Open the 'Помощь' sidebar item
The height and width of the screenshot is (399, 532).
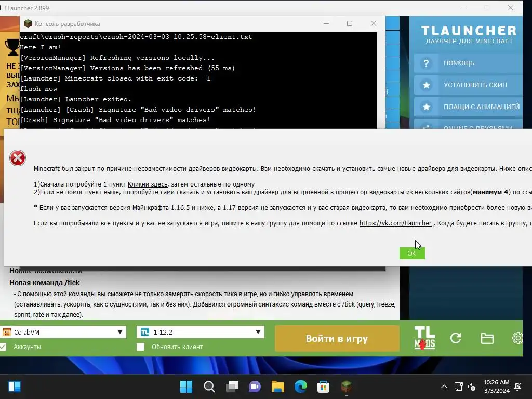point(468,63)
